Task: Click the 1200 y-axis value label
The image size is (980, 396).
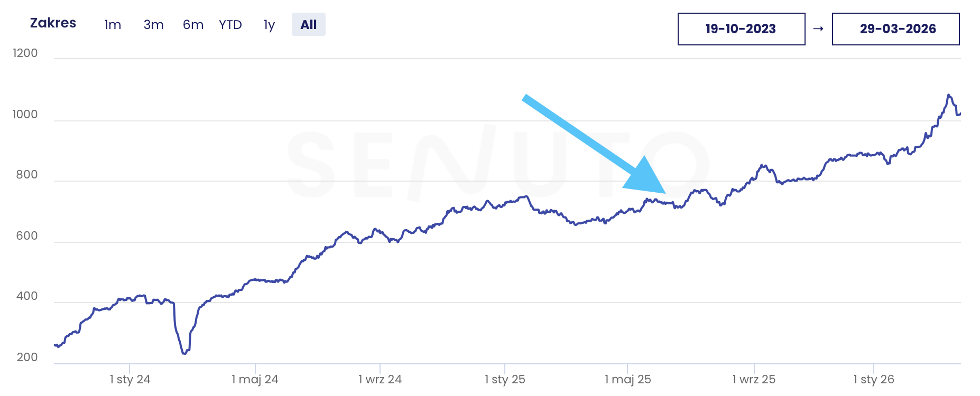Action: point(25,53)
